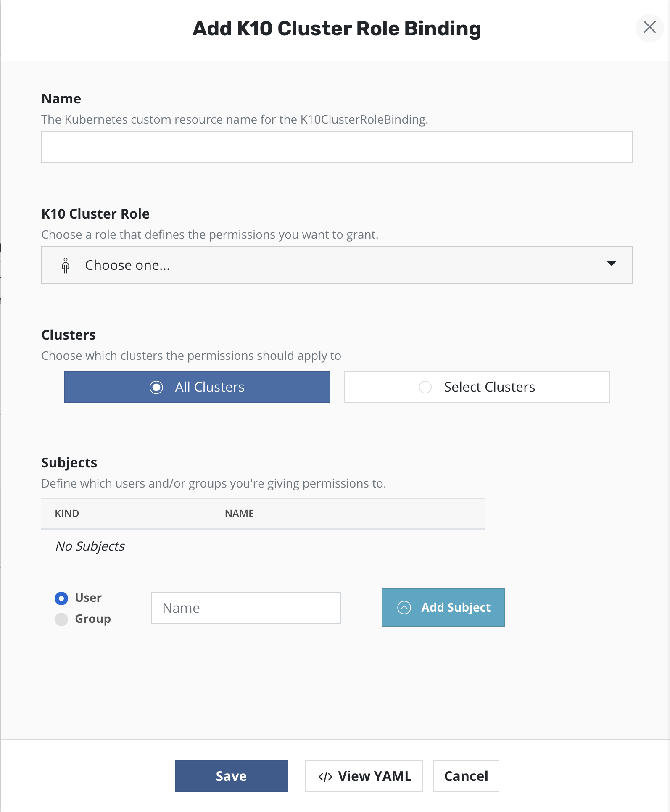Click the KIND column header
The width and height of the screenshot is (670, 812).
pyautogui.click(x=67, y=514)
